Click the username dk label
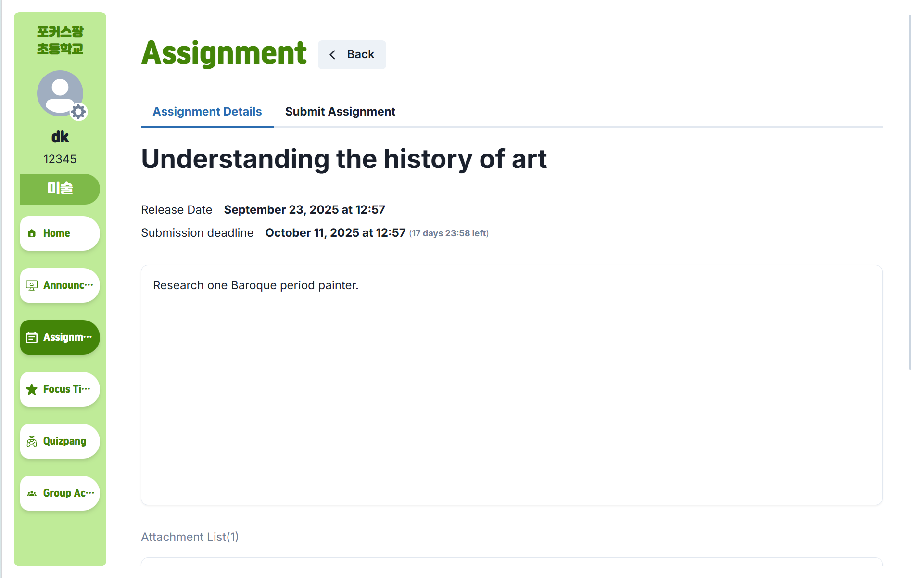 60,137
